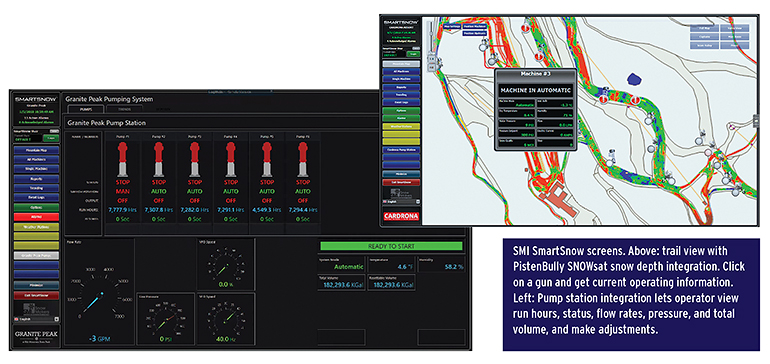The width and height of the screenshot is (770, 364).
Task: Open English language dropdown in Cardrona sidebar
Action: (402, 201)
